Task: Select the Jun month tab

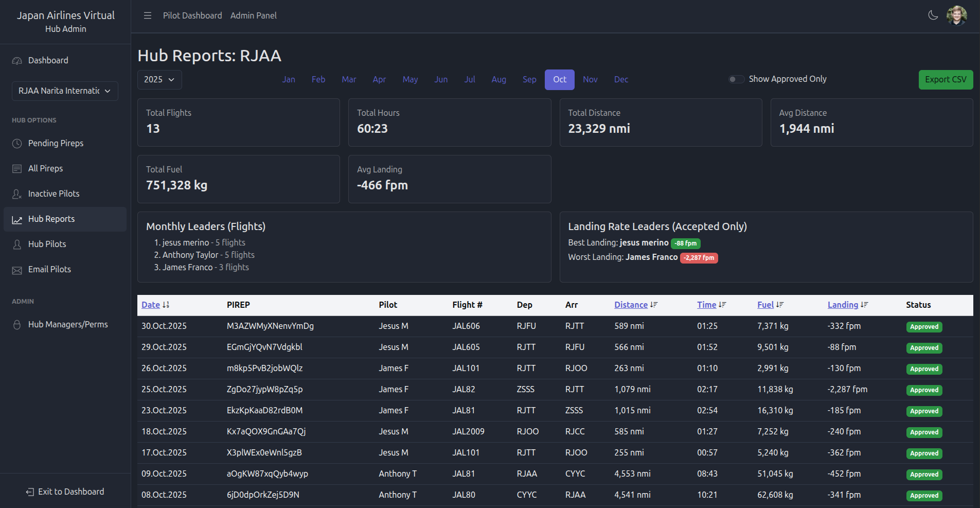Action: coord(441,79)
